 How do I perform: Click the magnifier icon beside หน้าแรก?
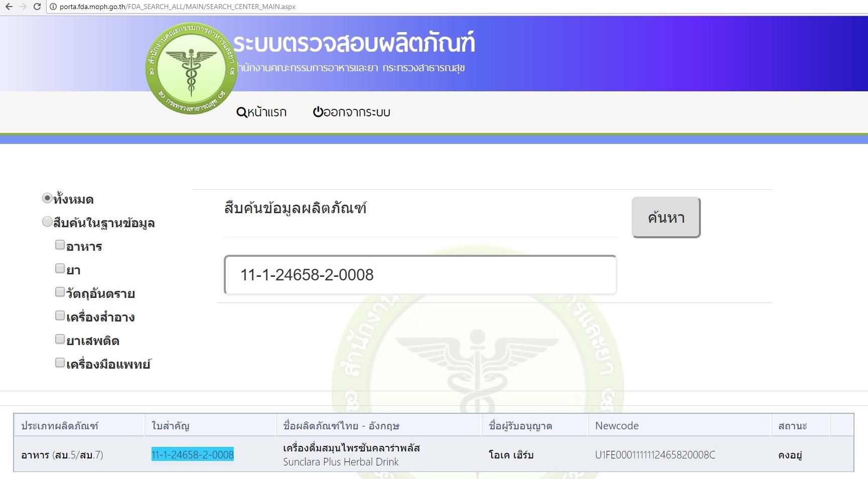click(241, 112)
